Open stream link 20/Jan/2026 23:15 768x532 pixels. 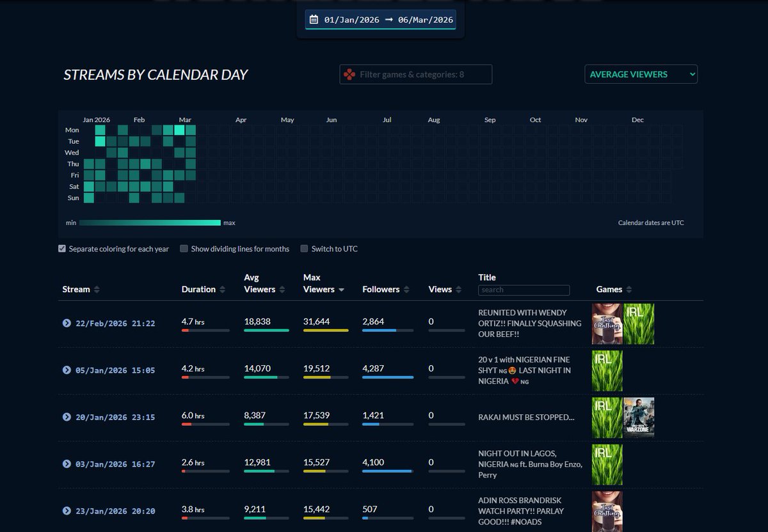click(115, 417)
